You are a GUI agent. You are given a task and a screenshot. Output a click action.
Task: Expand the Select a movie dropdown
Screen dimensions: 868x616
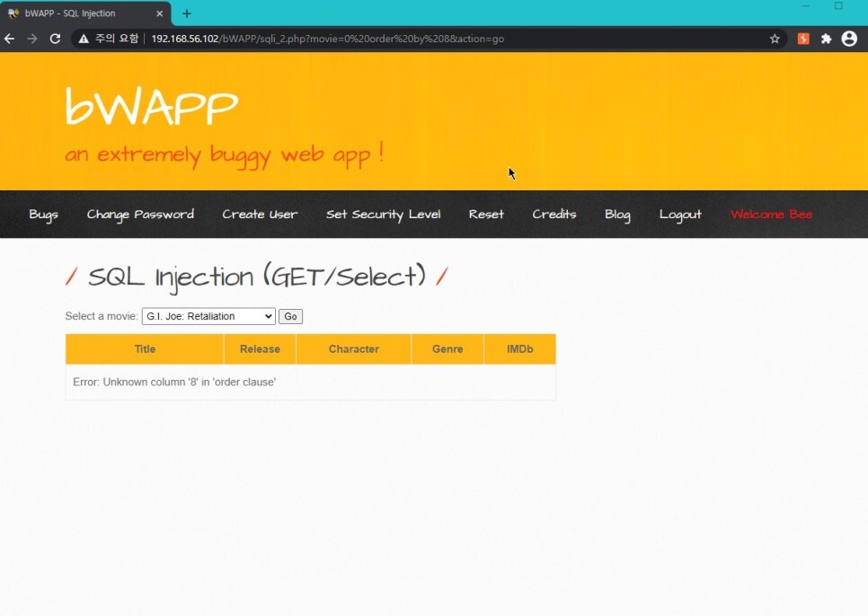point(208,316)
